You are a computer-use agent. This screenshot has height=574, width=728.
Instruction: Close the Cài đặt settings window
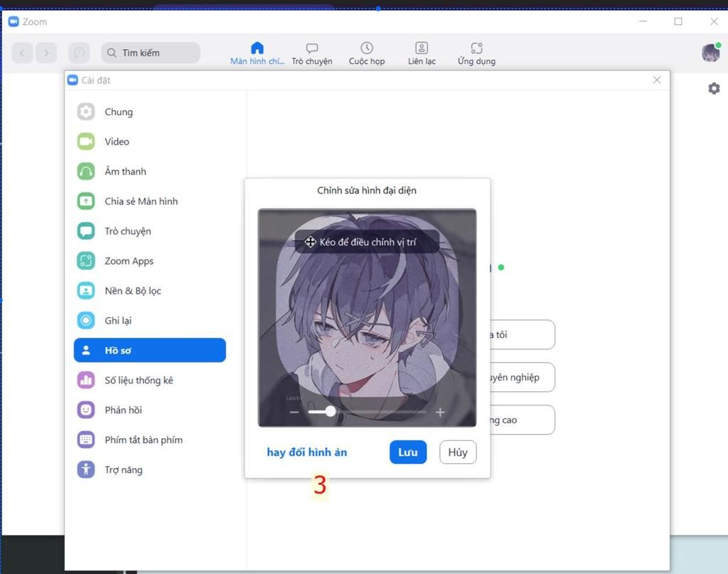[657, 80]
